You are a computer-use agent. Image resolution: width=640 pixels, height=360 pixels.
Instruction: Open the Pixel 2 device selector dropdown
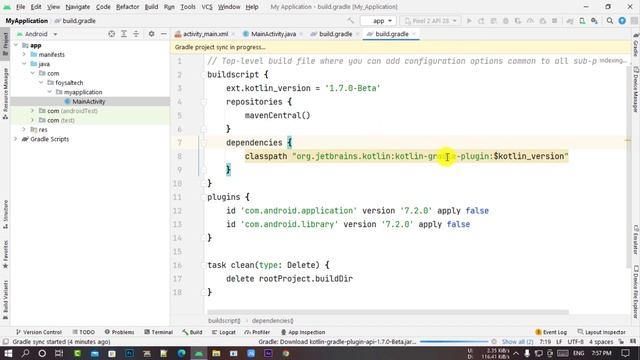click(x=430, y=20)
